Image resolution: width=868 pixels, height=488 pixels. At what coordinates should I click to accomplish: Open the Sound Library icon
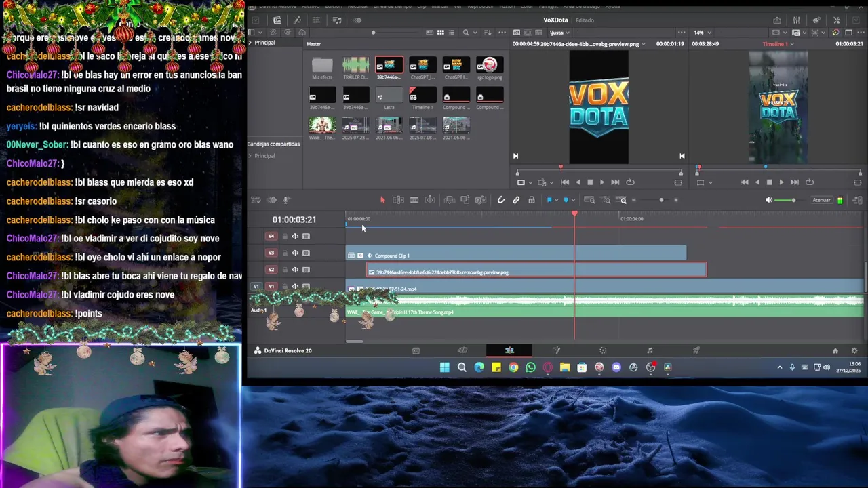[337, 20]
